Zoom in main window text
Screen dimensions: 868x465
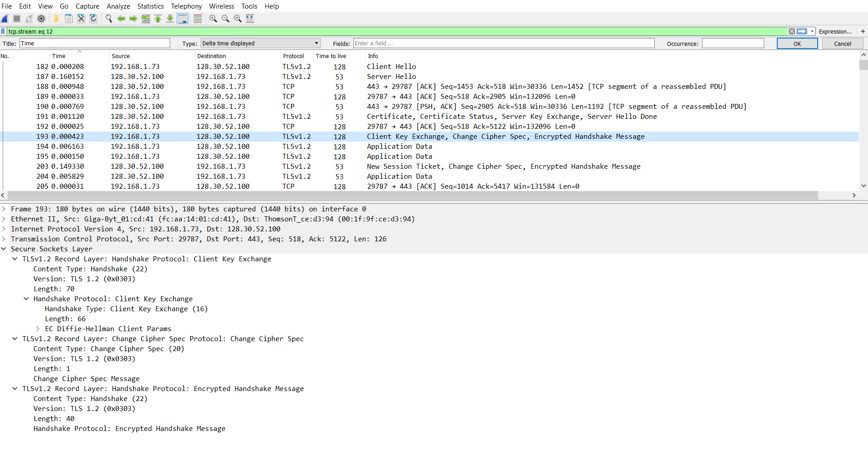click(x=213, y=19)
